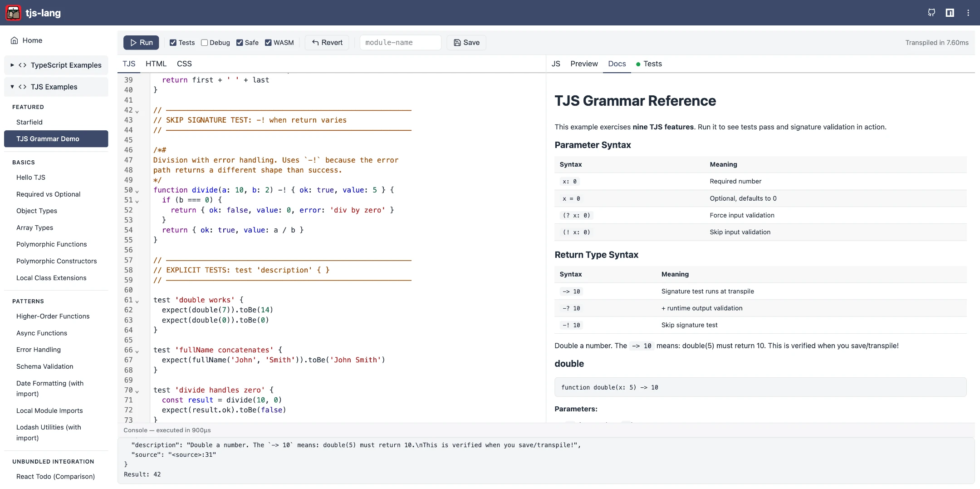The image size is (980, 489).
Task: Click the Revert button
Action: pyautogui.click(x=327, y=43)
